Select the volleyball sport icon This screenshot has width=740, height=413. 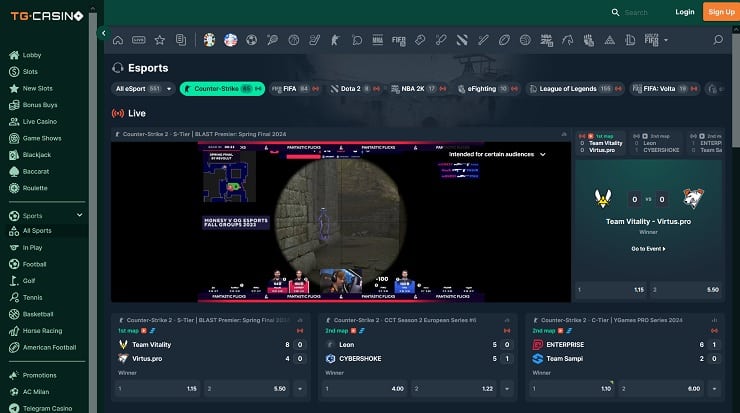point(525,40)
